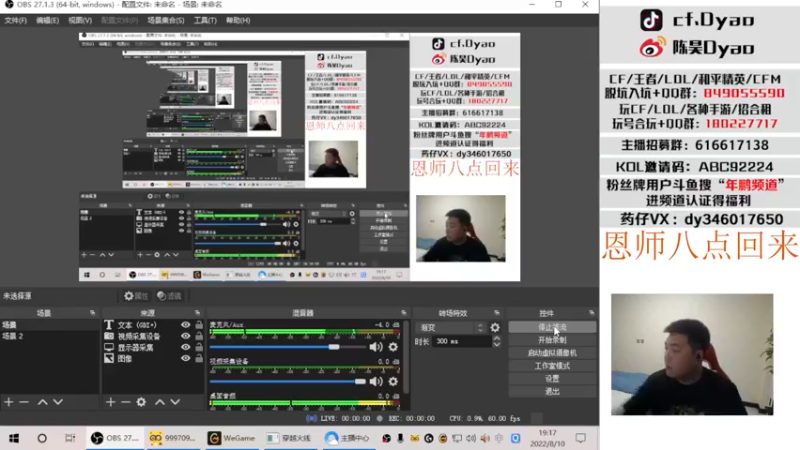Click OBS icon in system tray
Viewport: 800px width, 450px height.
tap(386, 438)
